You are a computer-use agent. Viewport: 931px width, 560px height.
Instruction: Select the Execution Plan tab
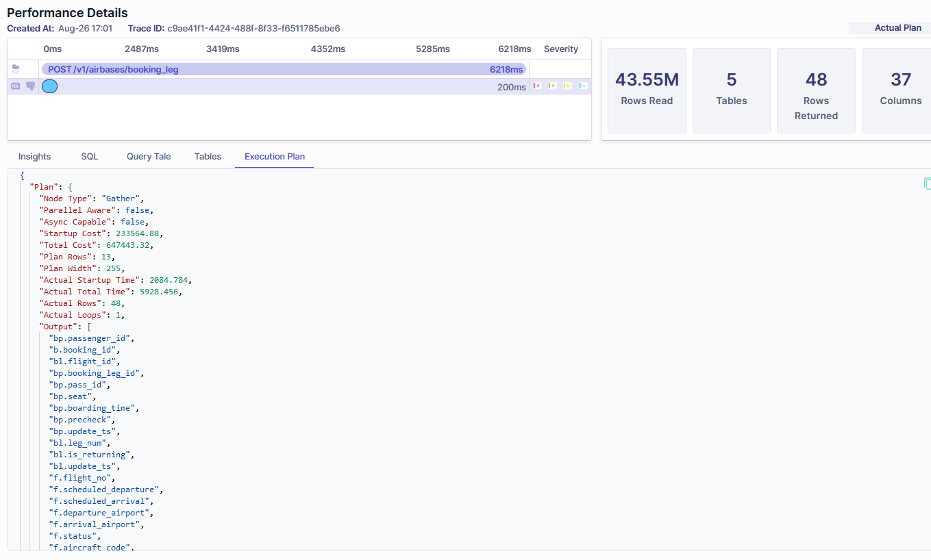[275, 156]
